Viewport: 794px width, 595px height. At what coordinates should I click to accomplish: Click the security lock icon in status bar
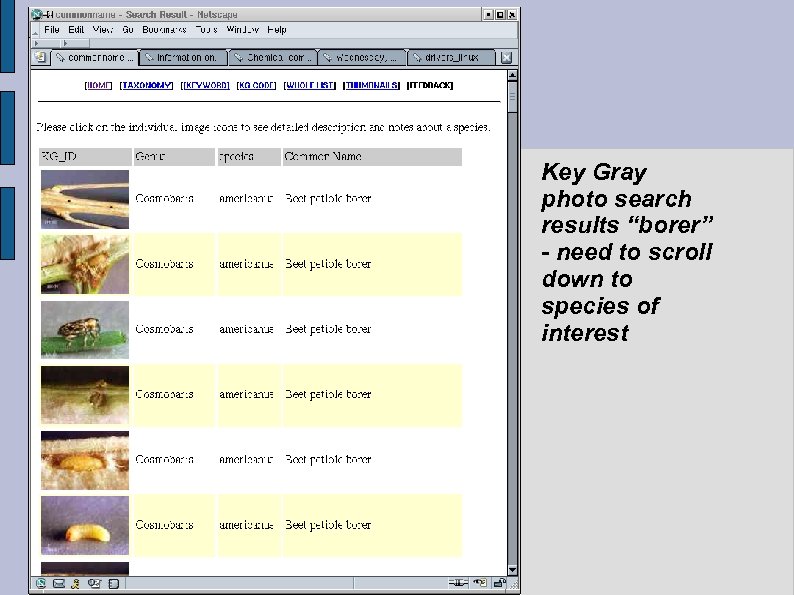coord(500,583)
